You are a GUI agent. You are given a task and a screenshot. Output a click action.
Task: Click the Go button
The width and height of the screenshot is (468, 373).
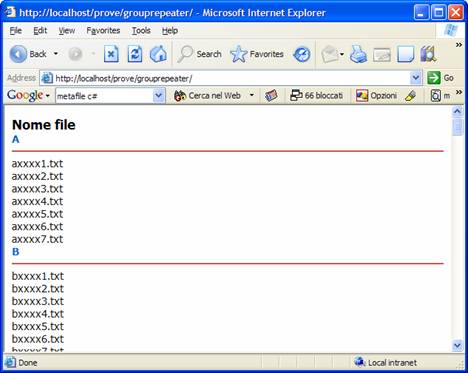point(441,78)
